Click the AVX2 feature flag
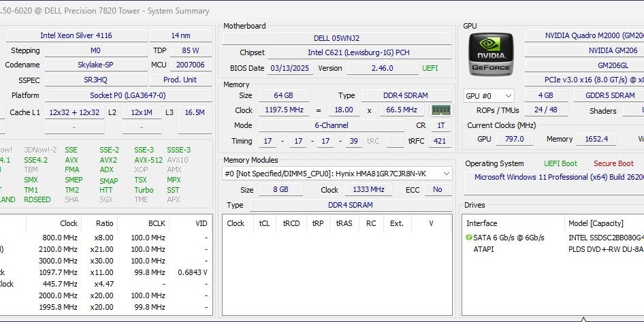 pyautogui.click(x=108, y=160)
